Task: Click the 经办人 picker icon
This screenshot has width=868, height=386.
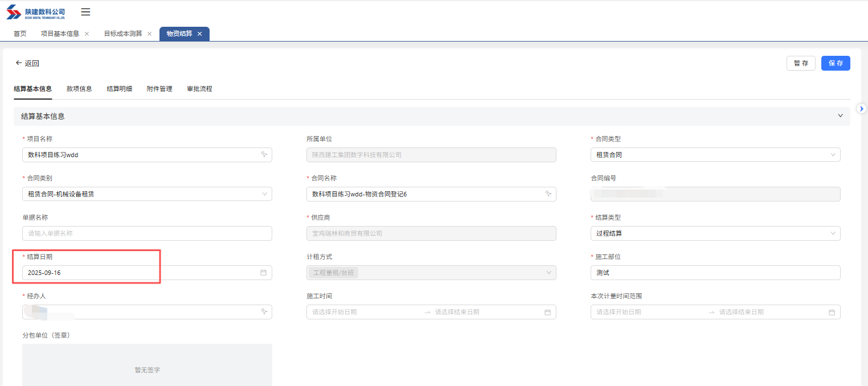Action: tap(264, 312)
